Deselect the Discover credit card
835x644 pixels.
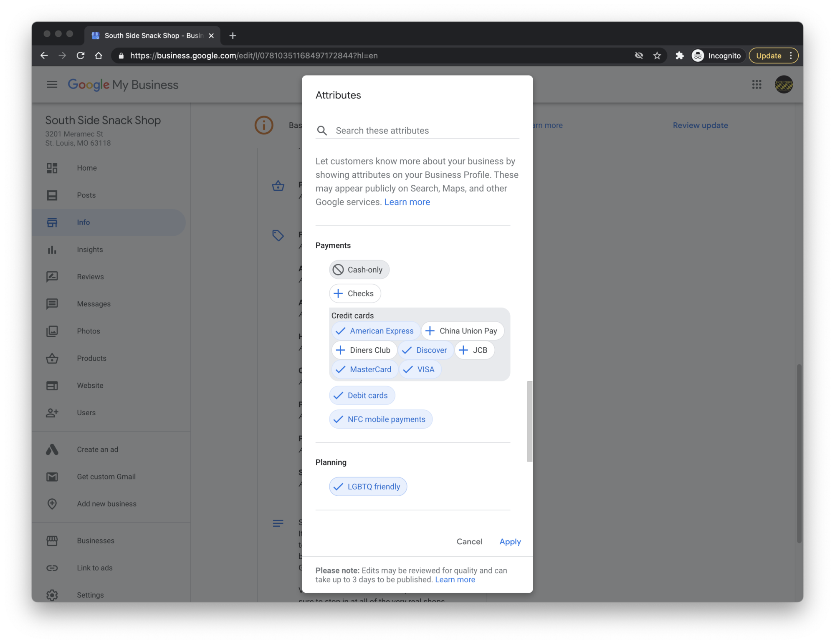pos(425,350)
